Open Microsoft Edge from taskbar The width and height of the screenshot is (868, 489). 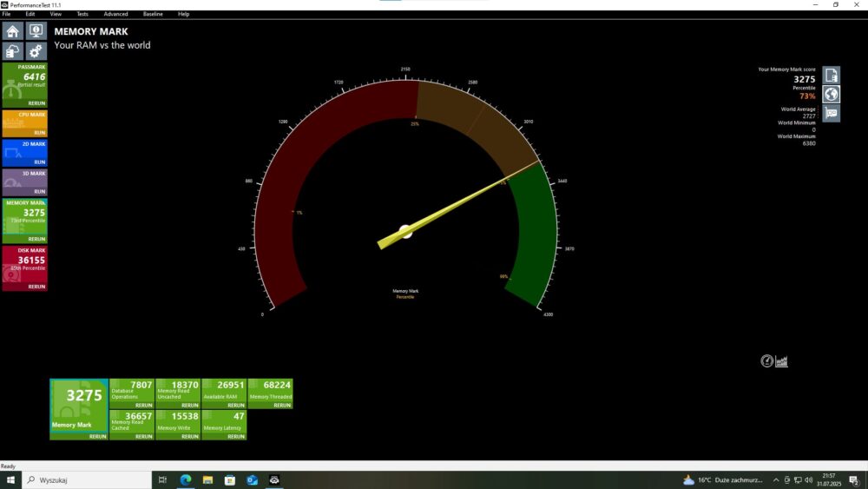[186, 479]
